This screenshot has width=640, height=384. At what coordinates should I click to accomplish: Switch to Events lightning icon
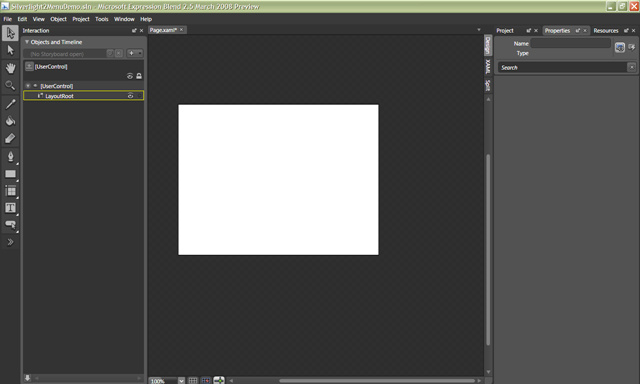(631, 47)
